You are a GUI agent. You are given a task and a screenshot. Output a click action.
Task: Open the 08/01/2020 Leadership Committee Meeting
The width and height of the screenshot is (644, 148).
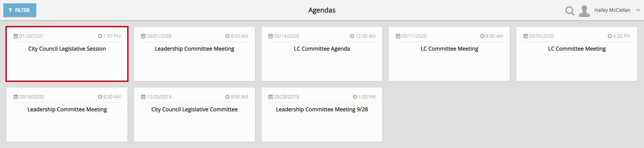[194, 54]
